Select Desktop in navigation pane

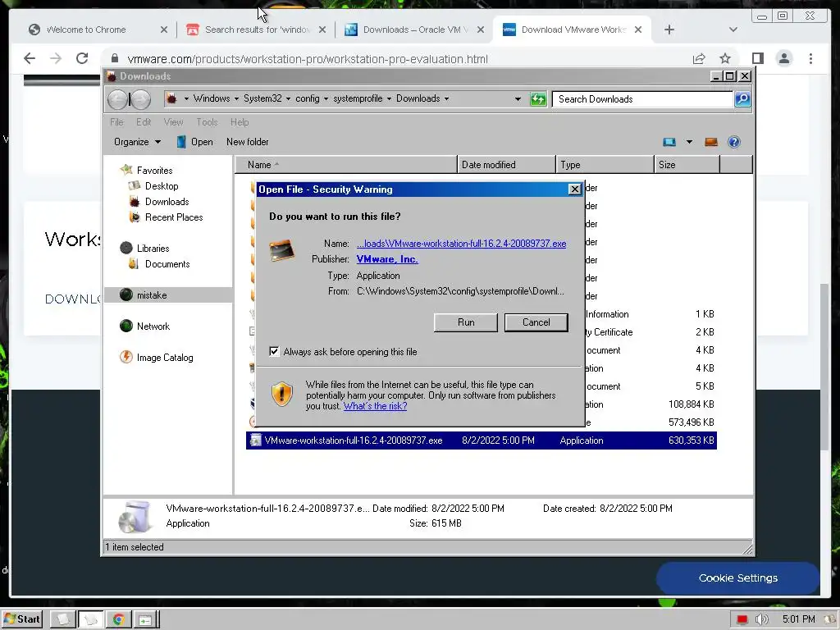162,186
